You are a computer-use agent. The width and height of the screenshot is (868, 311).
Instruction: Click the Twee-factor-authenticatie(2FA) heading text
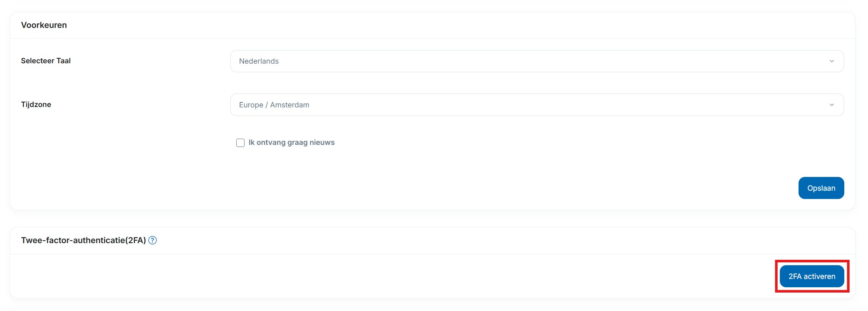tap(83, 240)
